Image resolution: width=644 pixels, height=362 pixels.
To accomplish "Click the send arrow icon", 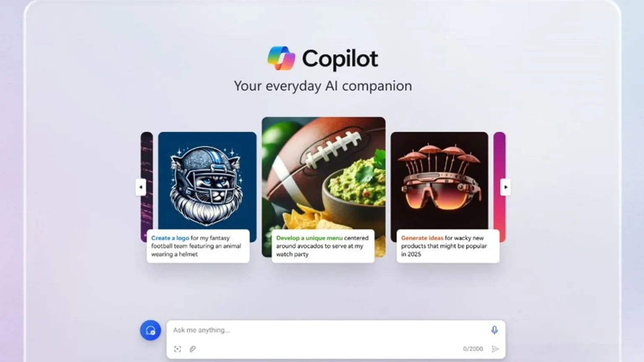I will click(x=495, y=349).
